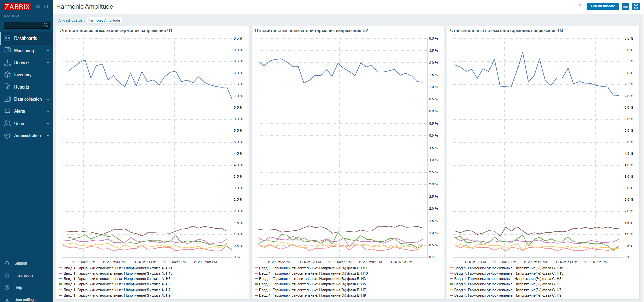Click the Users people icon
The image size is (644, 302).
(x=7, y=123)
